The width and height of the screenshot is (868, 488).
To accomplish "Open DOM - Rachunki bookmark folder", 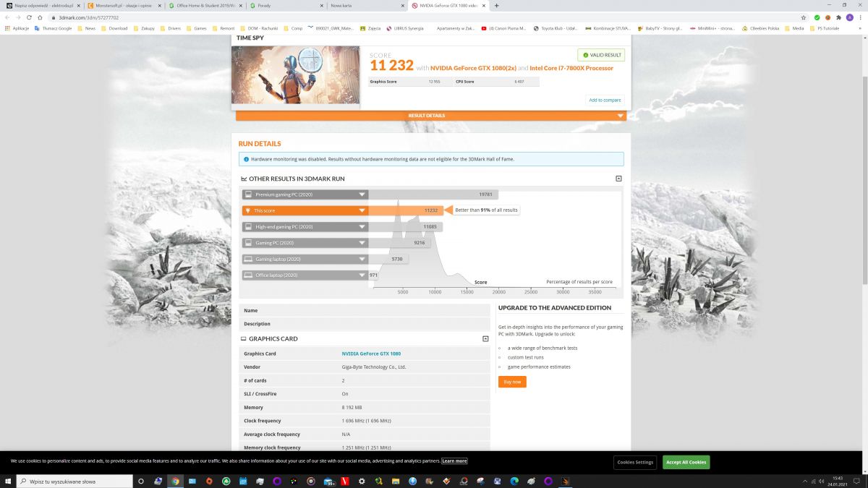I will (x=258, y=28).
